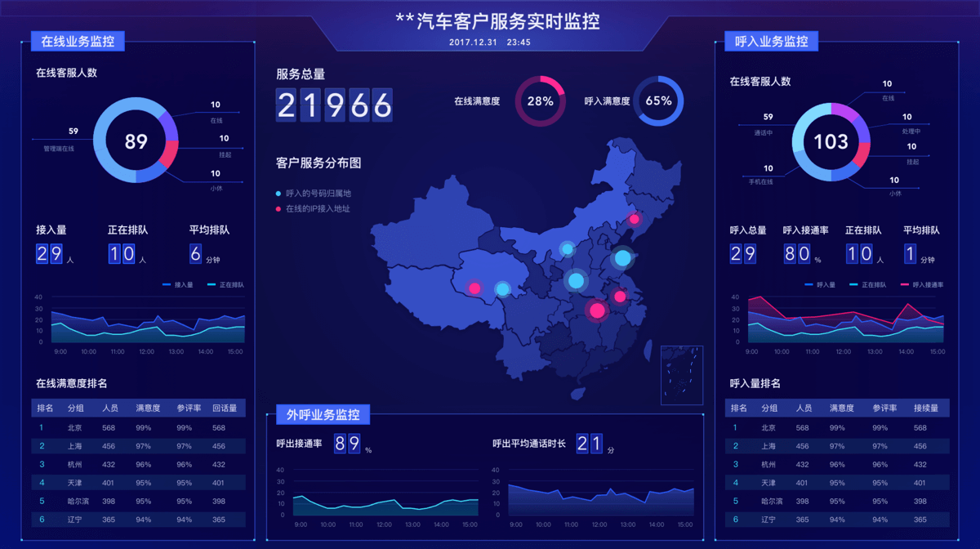This screenshot has width=980, height=549.
Task: Toggle the 接入量 series in the chart legend
Action: click(x=178, y=285)
